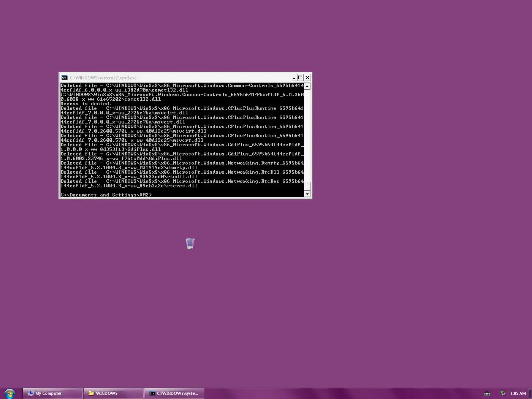Click the scroll down arrow in cmd window
Screen dimensions: 532x399
tap(307, 194)
